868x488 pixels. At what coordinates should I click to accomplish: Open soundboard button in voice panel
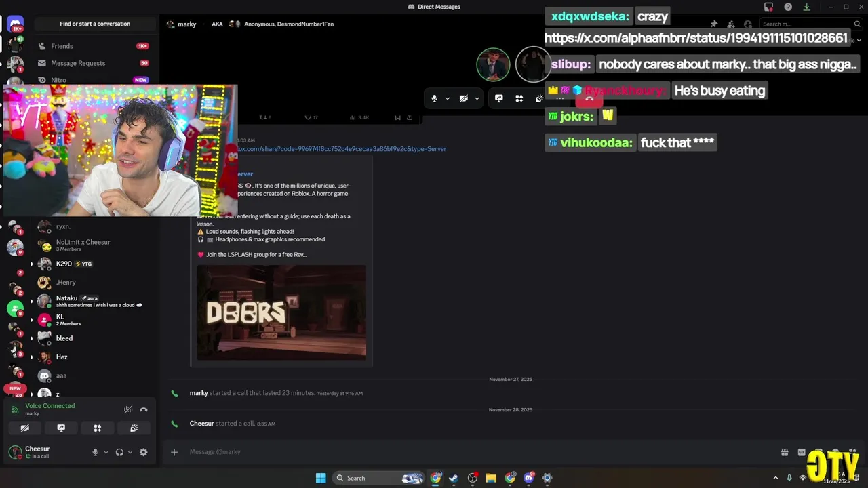pos(134,428)
